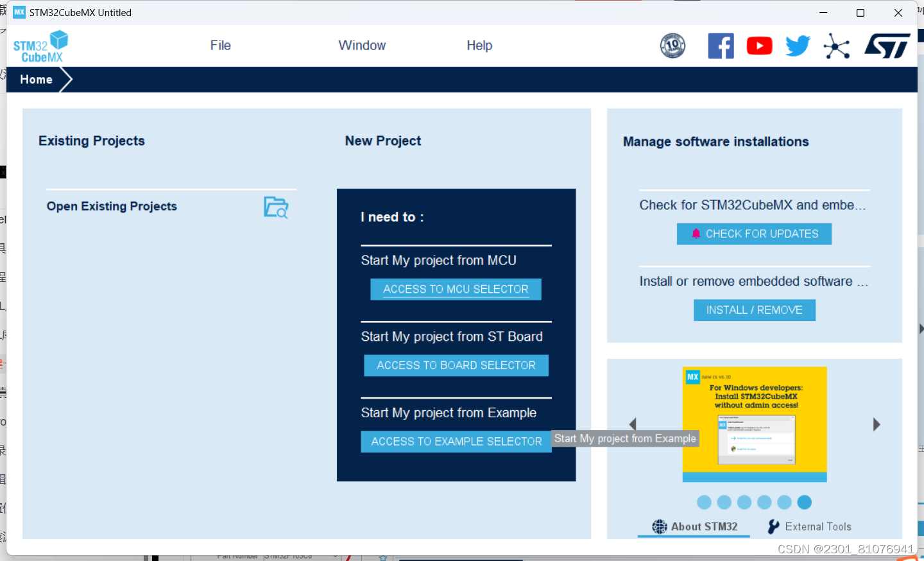Select the sixth carousel page dot

(x=805, y=502)
